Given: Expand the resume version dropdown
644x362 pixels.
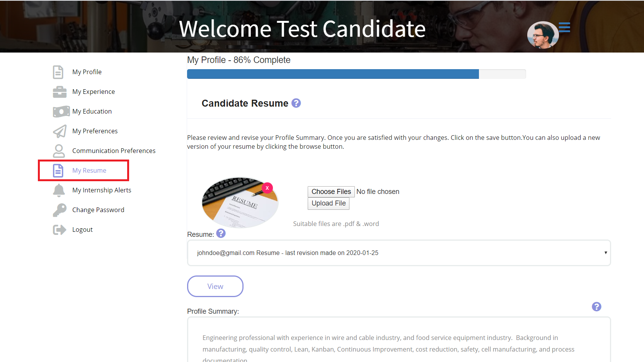Looking at the screenshot, I should (x=399, y=253).
